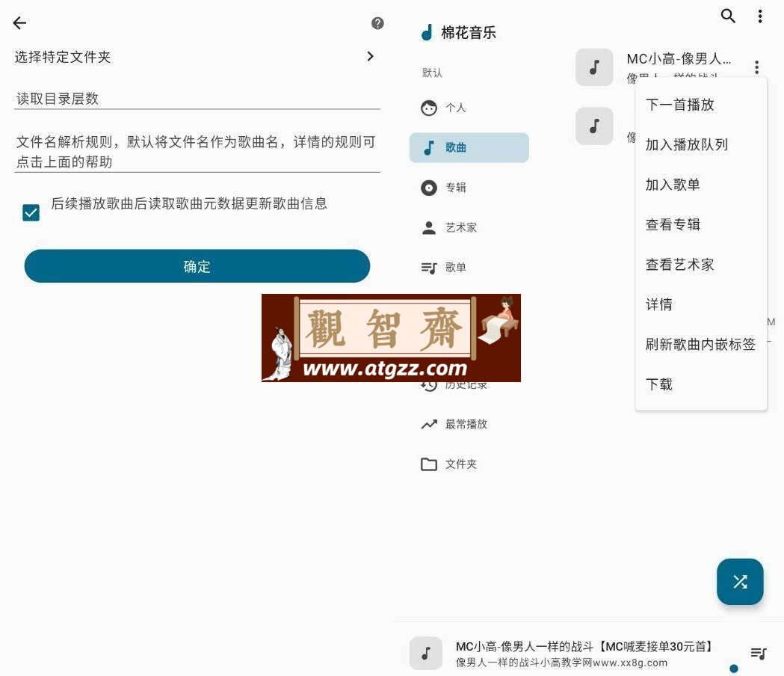Viewport: 784px width, 676px height.
Task: Tap the shuffle play floating button
Action: pyautogui.click(x=740, y=582)
